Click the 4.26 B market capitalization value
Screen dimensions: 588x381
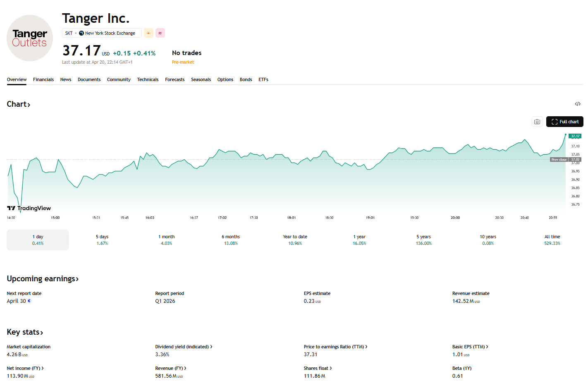[x=17, y=355]
